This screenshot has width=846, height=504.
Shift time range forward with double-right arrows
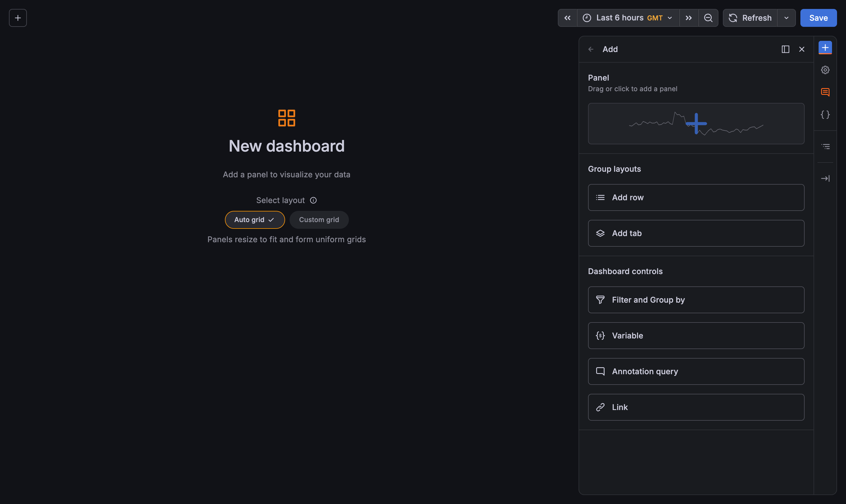coord(689,18)
